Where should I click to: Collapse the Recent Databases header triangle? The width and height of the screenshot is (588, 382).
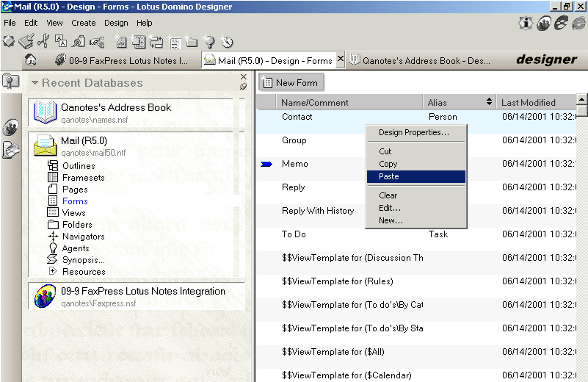point(35,83)
